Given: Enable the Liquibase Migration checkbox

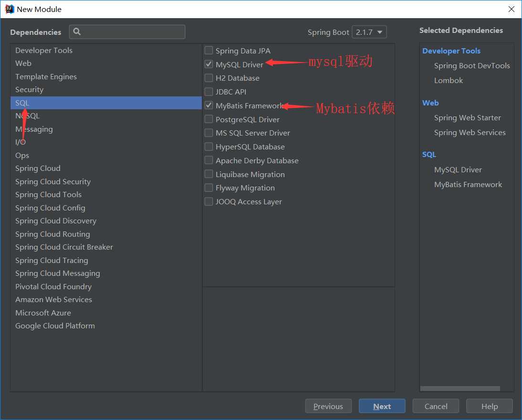Looking at the screenshot, I should point(209,174).
